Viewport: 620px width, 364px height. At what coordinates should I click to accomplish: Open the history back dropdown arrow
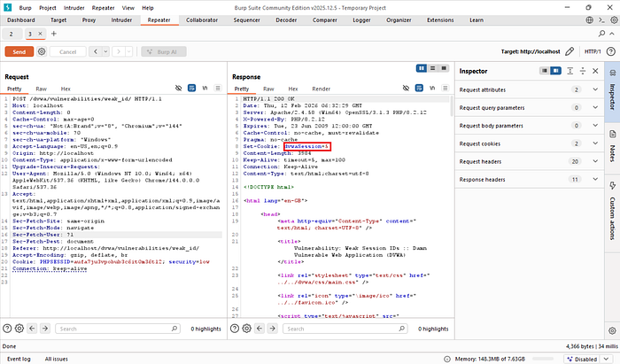(x=105, y=51)
